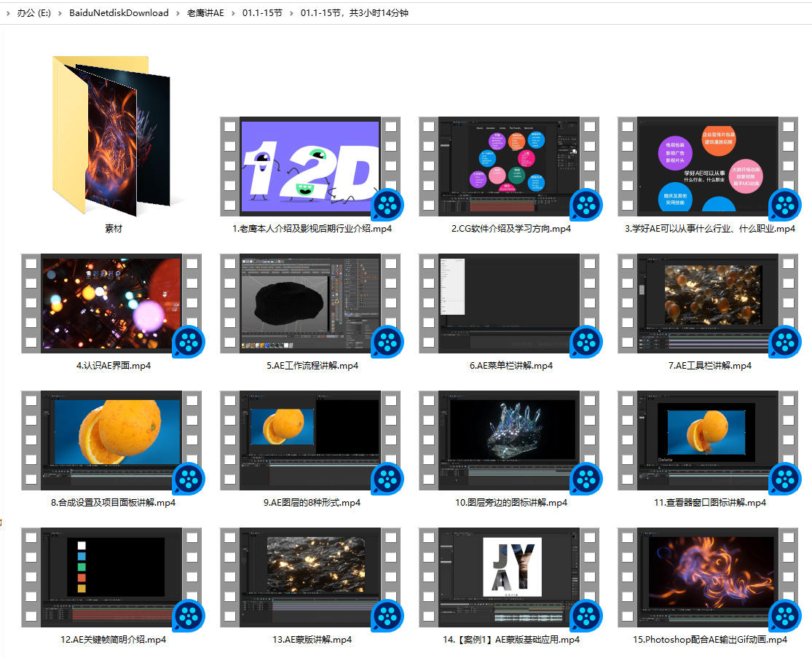Click player badge on 4.认识AE界面.mp4

pos(189,342)
